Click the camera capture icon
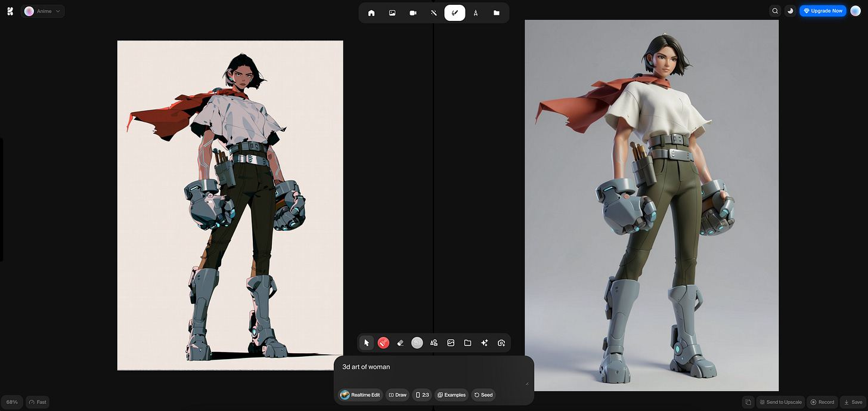 click(501, 342)
